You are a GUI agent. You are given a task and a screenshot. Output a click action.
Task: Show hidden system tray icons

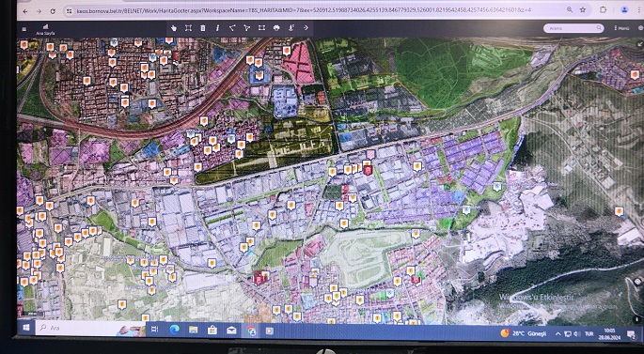558,334
